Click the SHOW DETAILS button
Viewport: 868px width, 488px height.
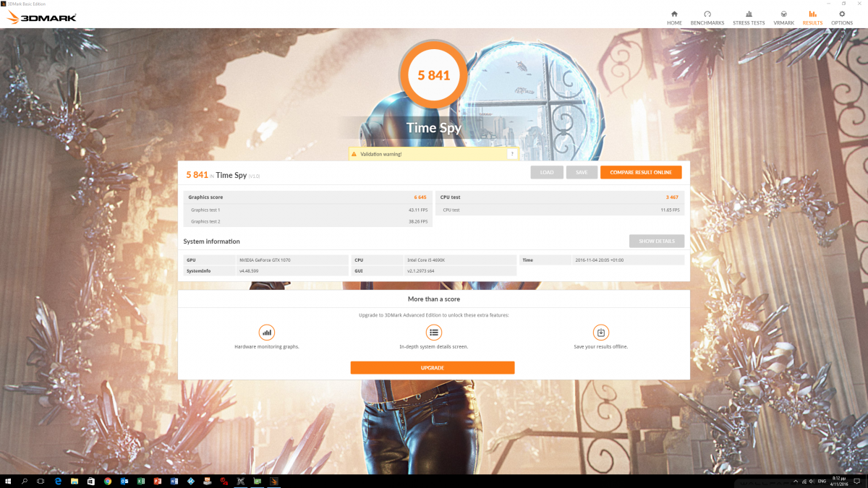click(x=657, y=241)
